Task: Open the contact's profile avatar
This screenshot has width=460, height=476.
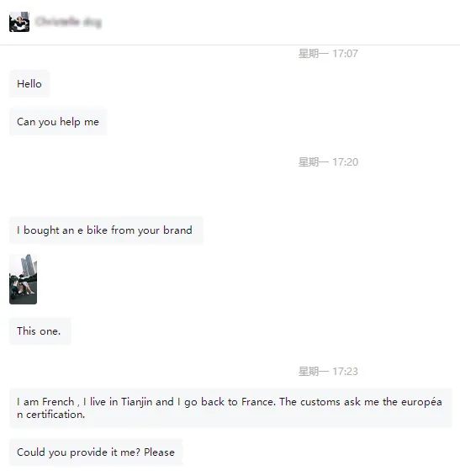Action: pyautogui.click(x=19, y=22)
